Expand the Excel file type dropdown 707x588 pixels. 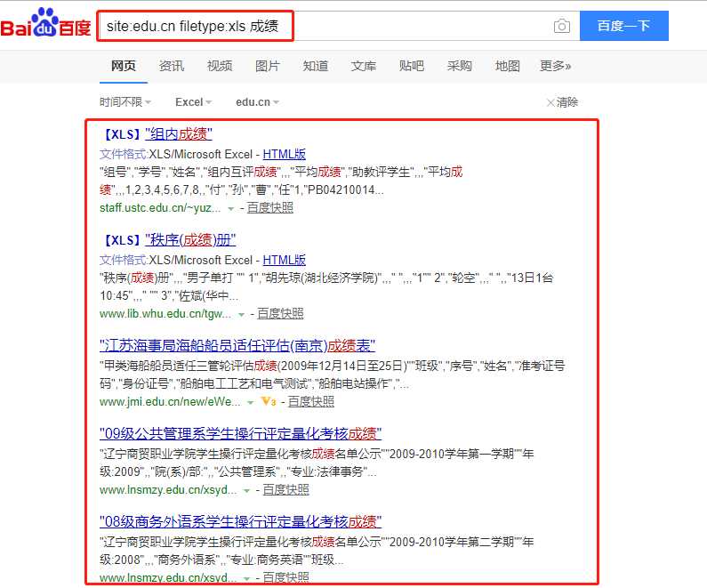click(194, 102)
